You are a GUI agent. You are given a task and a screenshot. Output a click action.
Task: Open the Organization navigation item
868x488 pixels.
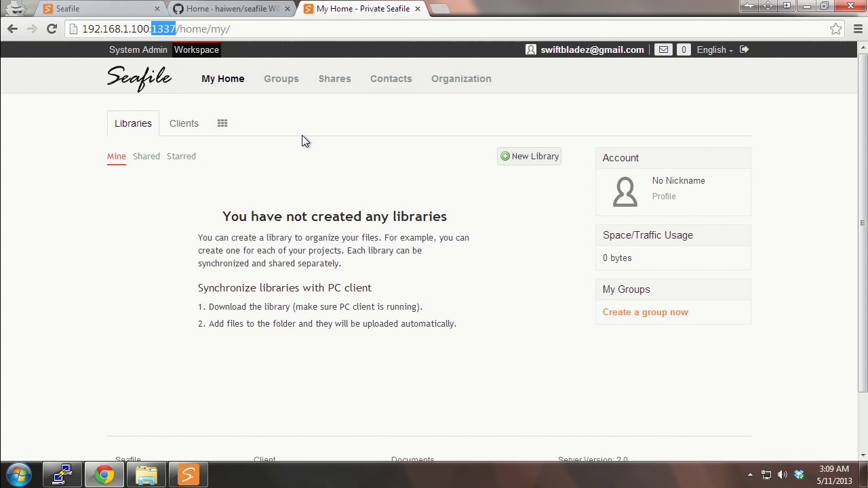(x=461, y=79)
